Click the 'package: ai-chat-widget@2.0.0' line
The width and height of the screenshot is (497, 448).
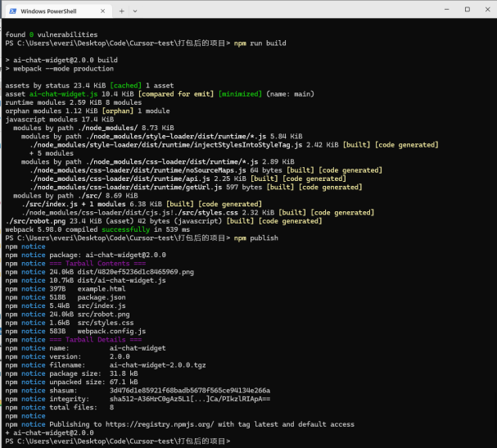107,255
